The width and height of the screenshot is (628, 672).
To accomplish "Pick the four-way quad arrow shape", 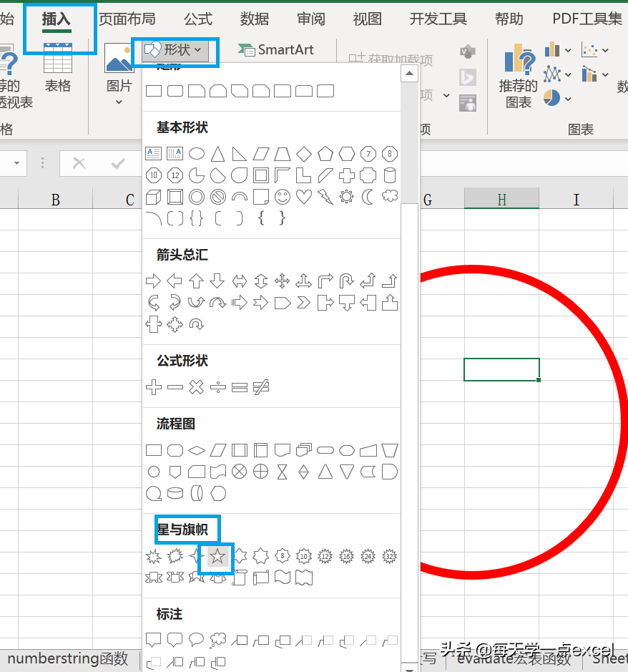I will (283, 281).
